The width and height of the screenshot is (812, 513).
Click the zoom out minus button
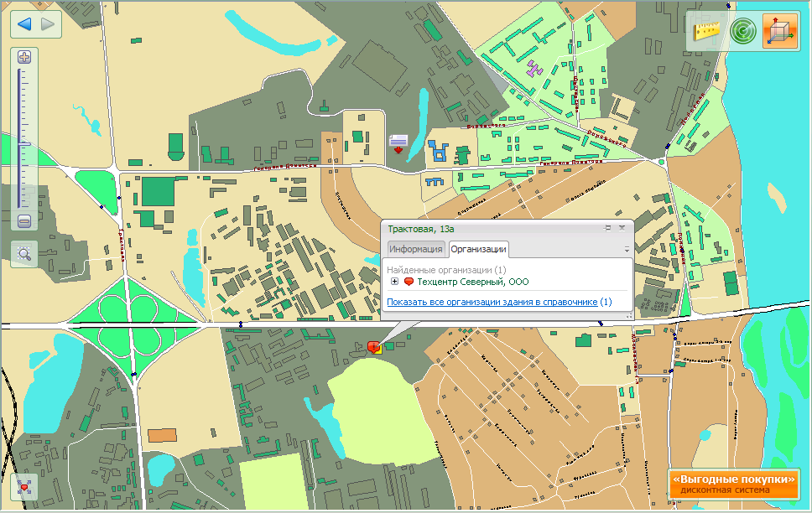click(24, 221)
